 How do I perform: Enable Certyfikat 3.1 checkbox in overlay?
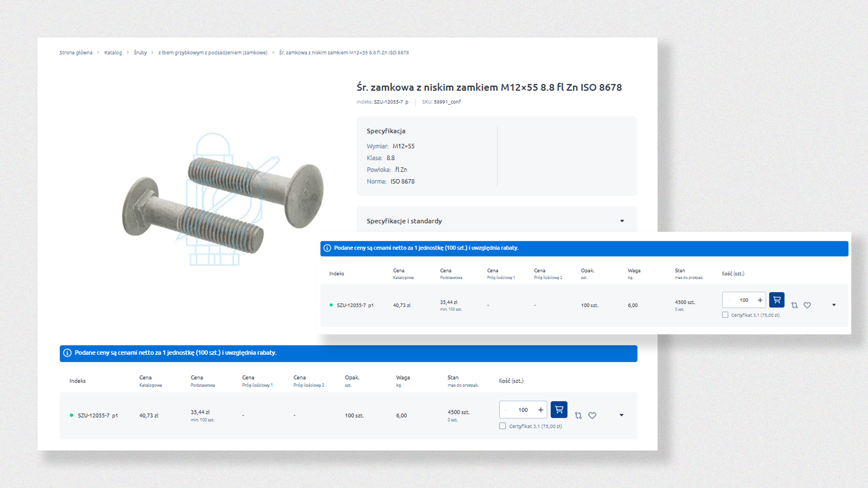(x=725, y=315)
